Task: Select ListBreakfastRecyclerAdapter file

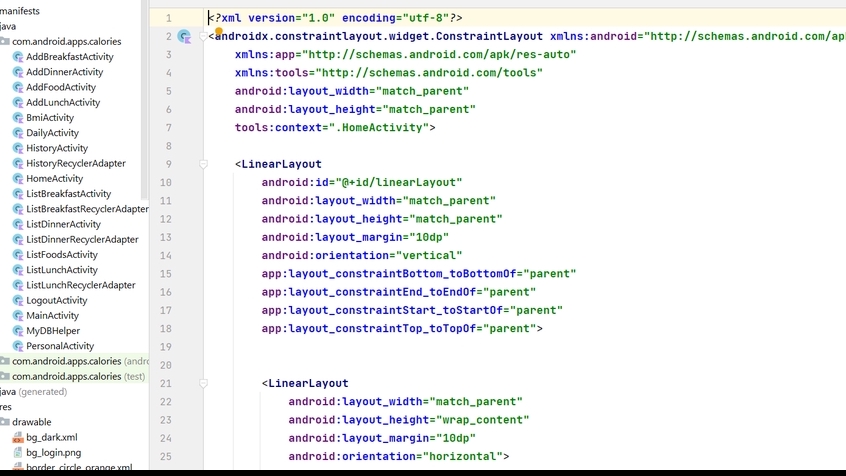Action: (x=87, y=209)
